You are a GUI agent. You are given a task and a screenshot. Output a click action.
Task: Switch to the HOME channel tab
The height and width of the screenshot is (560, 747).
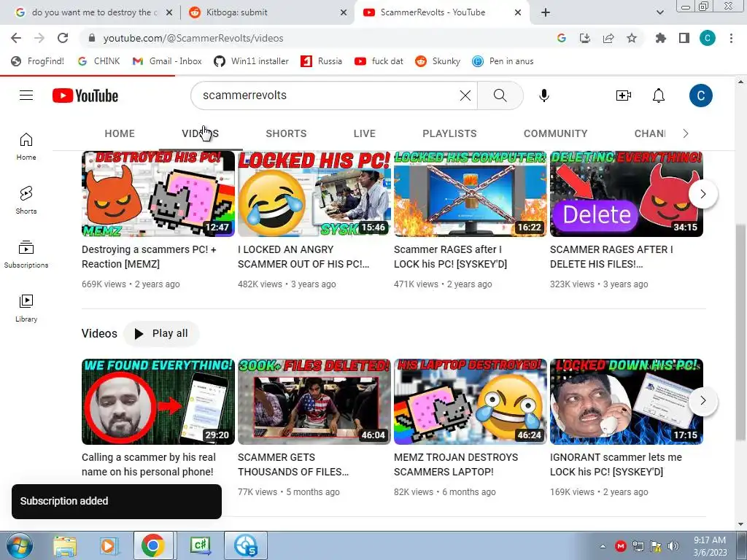click(x=120, y=133)
